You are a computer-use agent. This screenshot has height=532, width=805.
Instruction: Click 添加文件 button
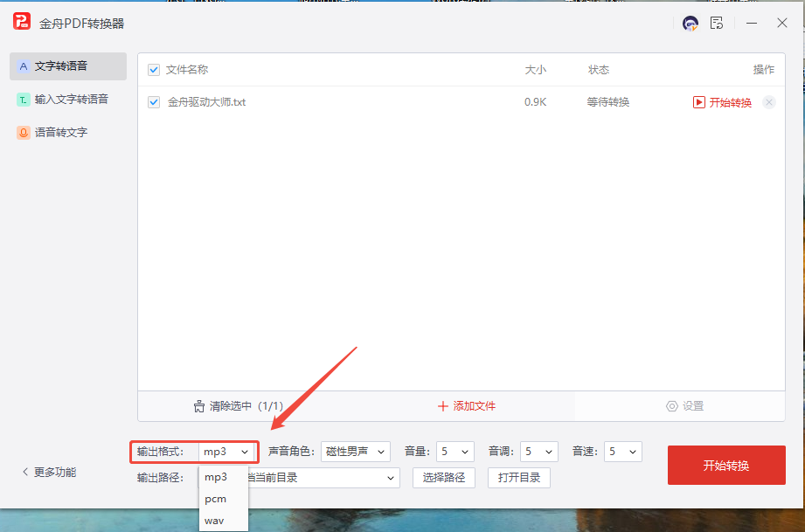(467, 406)
